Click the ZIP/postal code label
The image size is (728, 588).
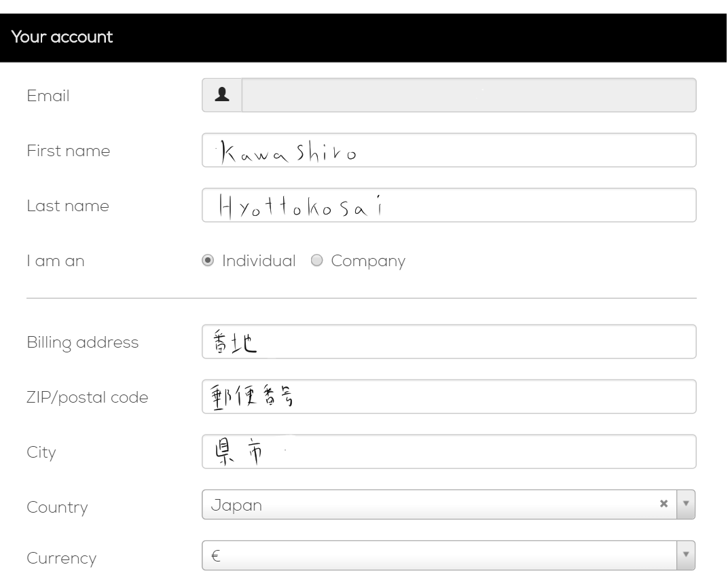(87, 397)
